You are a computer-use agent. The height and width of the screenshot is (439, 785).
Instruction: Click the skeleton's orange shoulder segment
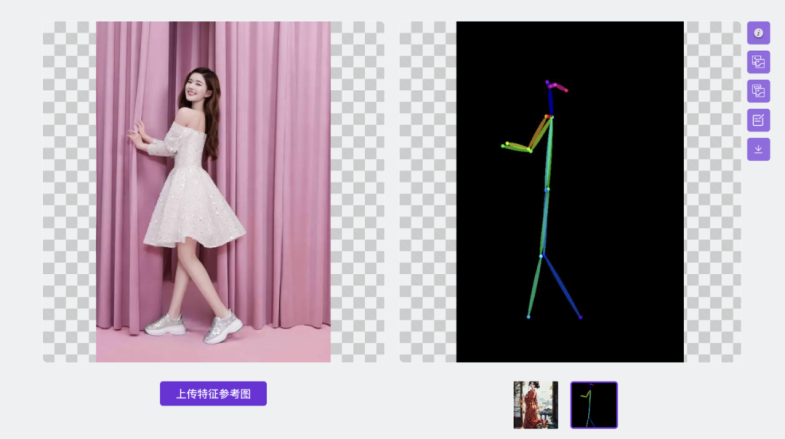[x=540, y=131]
